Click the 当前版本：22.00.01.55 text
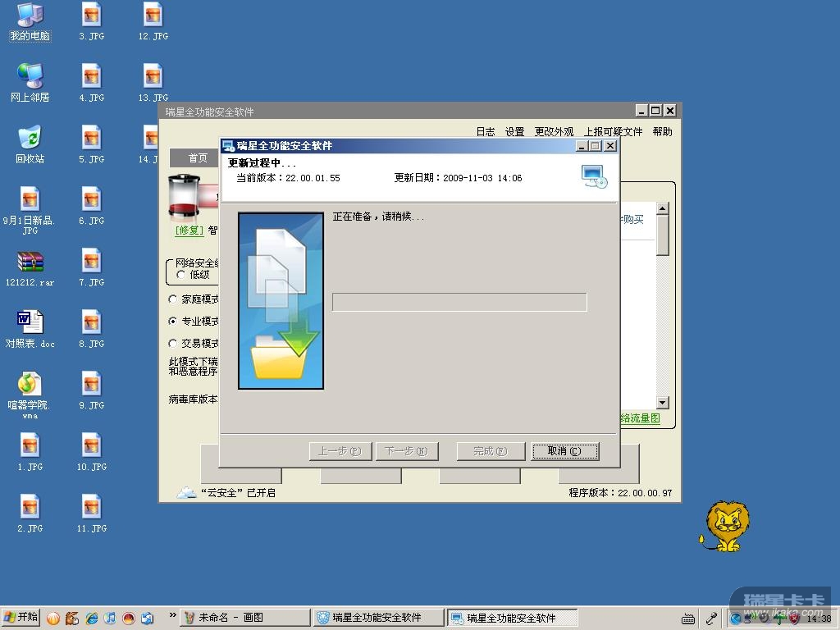 288,178
